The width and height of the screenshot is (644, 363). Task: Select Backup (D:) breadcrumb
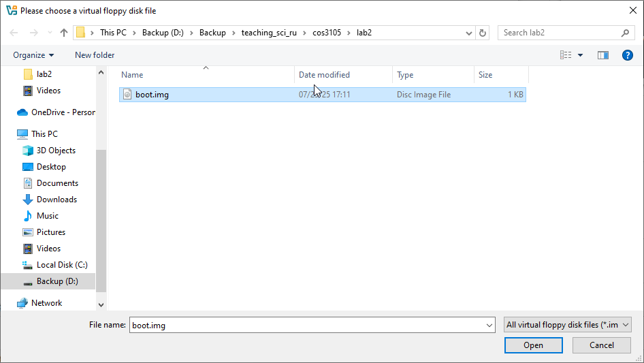[163, 33]
